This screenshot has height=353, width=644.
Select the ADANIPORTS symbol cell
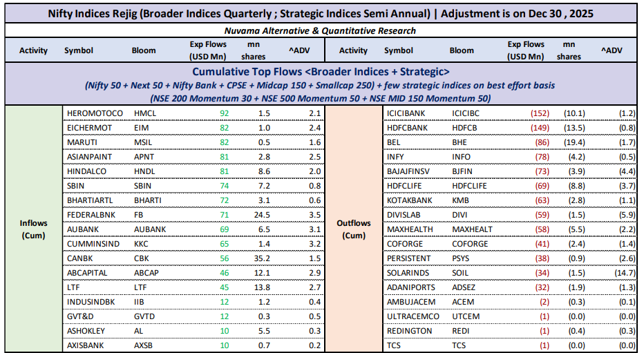410,287
